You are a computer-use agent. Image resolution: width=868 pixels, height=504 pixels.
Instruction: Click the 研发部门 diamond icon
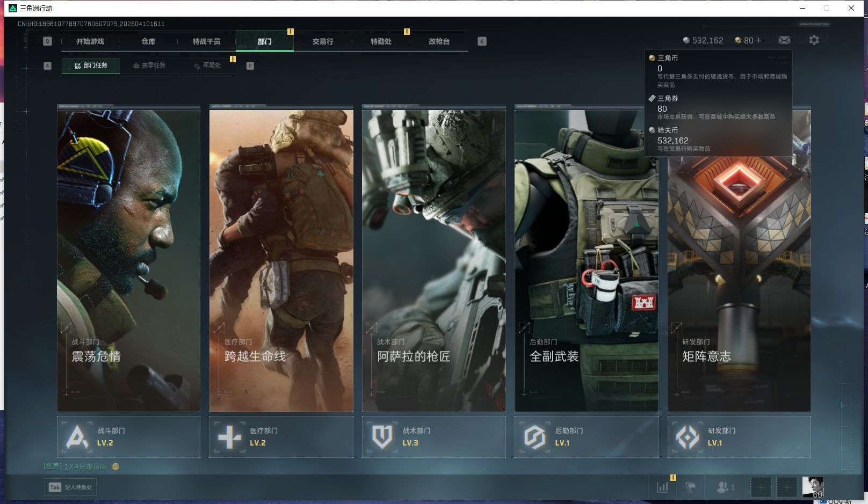(x=688, y=437)
